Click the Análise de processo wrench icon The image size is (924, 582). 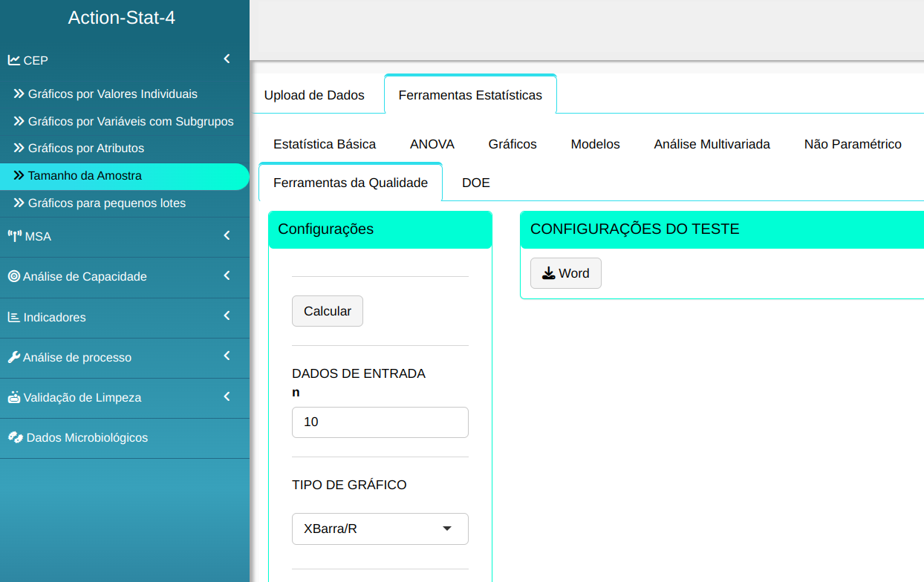pyautogui.click(x=14, y=357)
